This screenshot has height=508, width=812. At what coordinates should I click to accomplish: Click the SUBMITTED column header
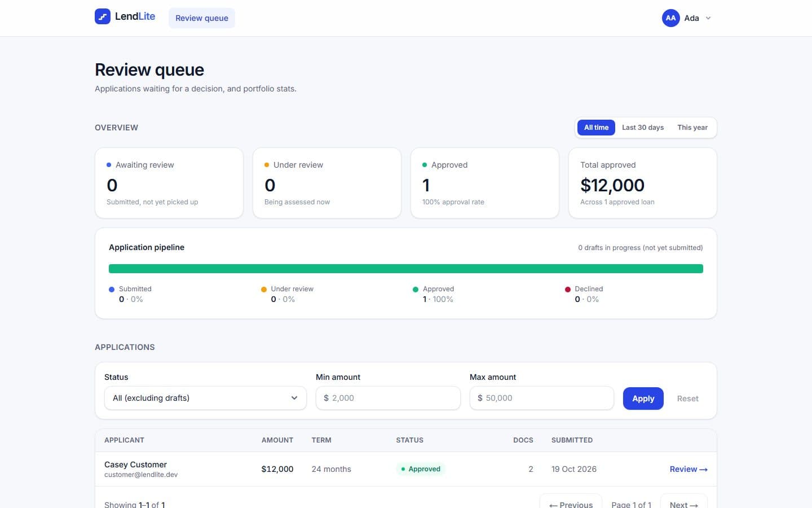[572, 440]
